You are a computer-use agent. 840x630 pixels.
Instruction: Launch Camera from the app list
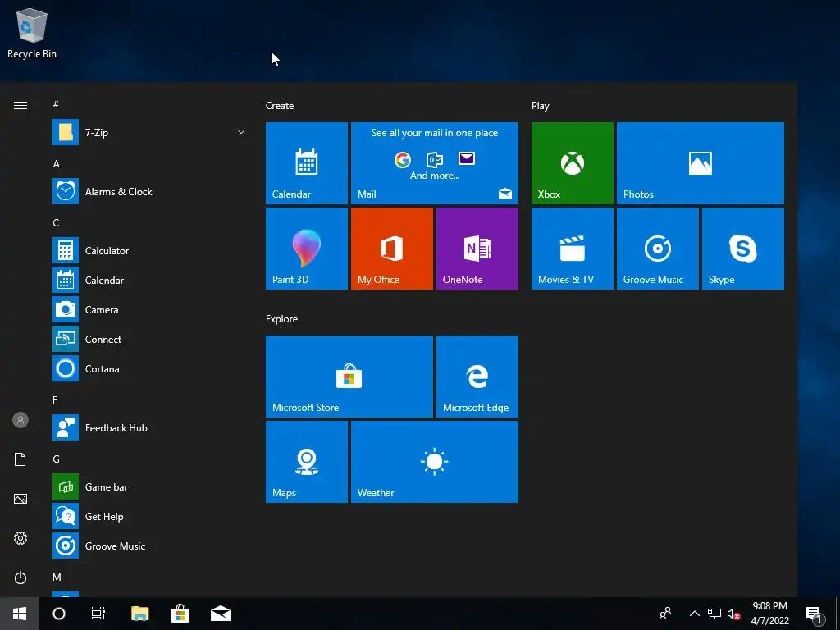(x=149, y=309)
